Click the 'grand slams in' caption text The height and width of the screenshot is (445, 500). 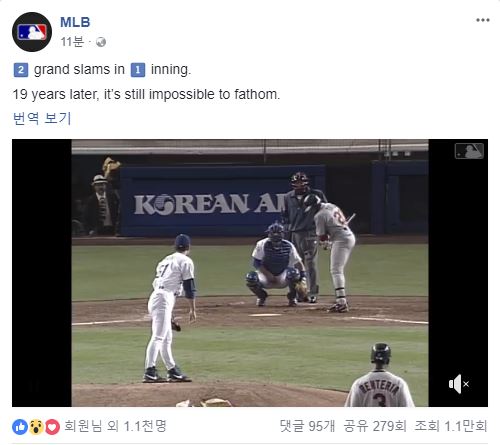click(79, 70)
